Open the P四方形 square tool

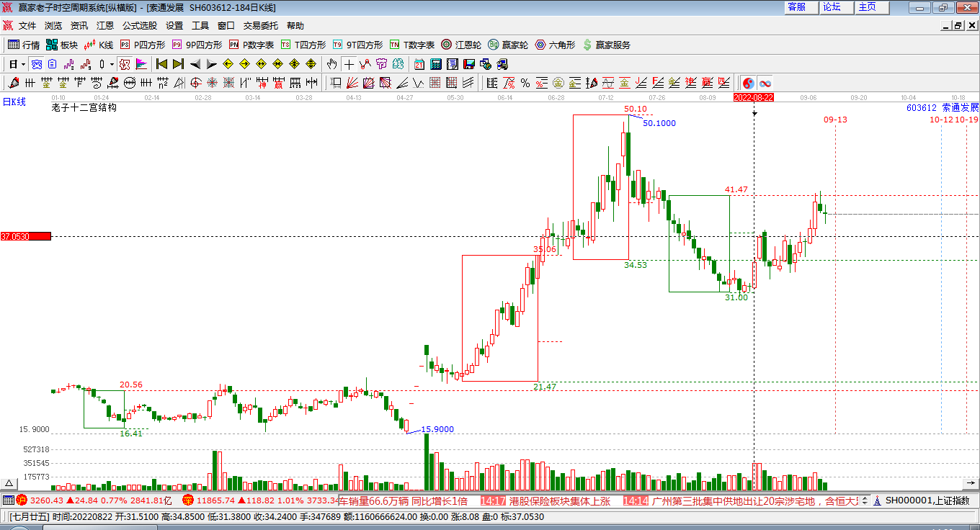click(x=143, y=45)
